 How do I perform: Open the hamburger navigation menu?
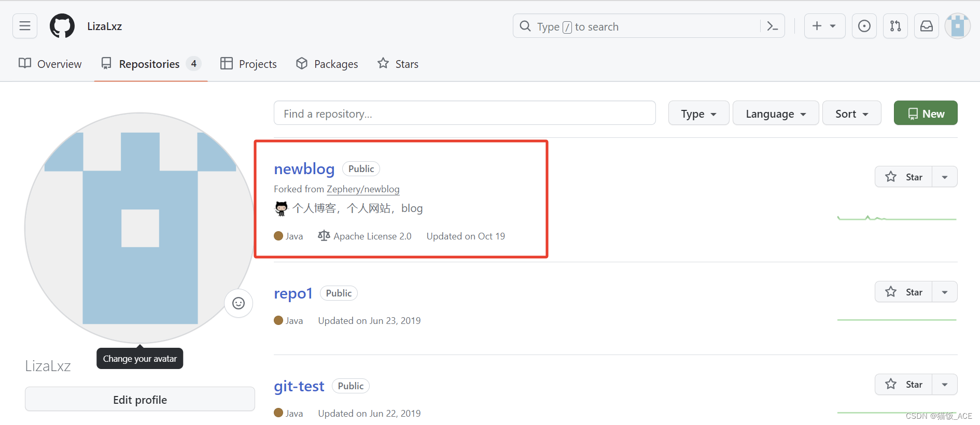point(25,26)
